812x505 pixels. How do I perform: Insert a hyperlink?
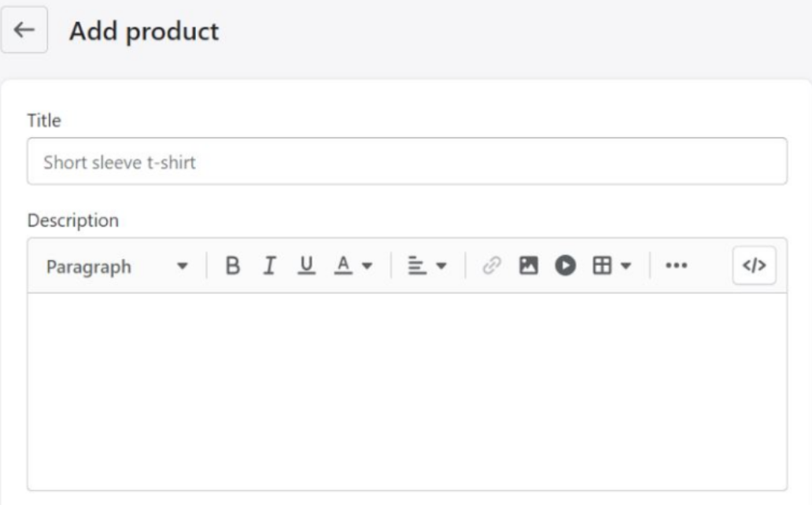(490, 266)
